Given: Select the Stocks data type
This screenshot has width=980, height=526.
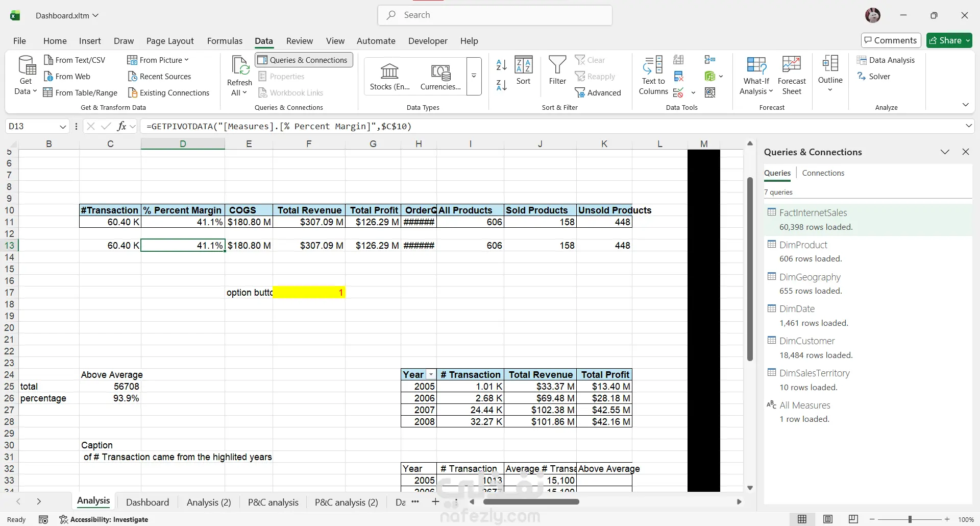Looking at the screenshot, I should [390, 76].
